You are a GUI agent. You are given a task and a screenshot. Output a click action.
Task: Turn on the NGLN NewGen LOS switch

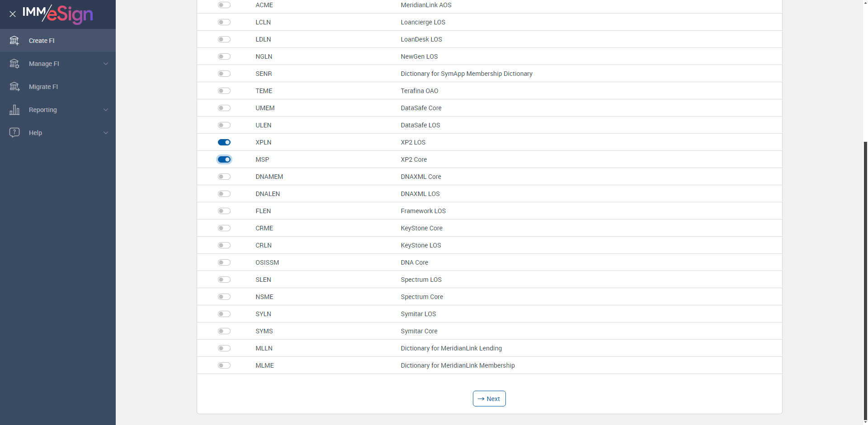(224, 56)
